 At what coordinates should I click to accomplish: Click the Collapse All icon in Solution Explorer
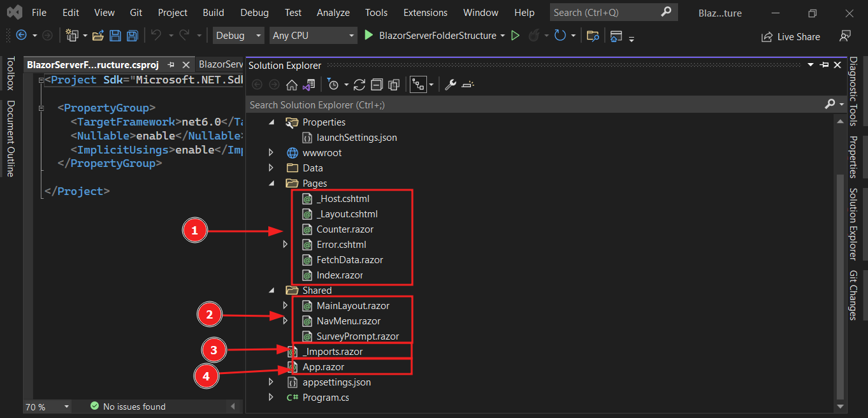click(x=377, y=85)
